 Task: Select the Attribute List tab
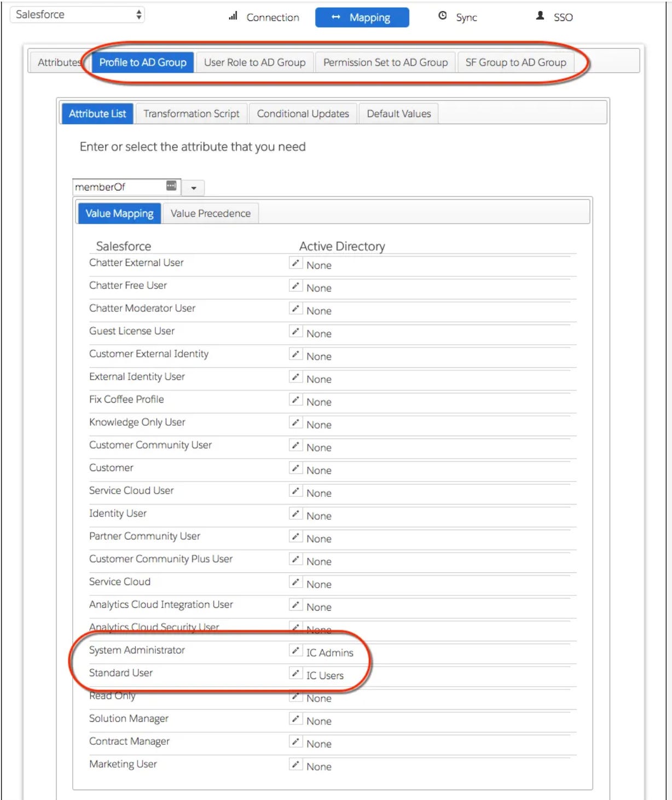click(97, 114)
